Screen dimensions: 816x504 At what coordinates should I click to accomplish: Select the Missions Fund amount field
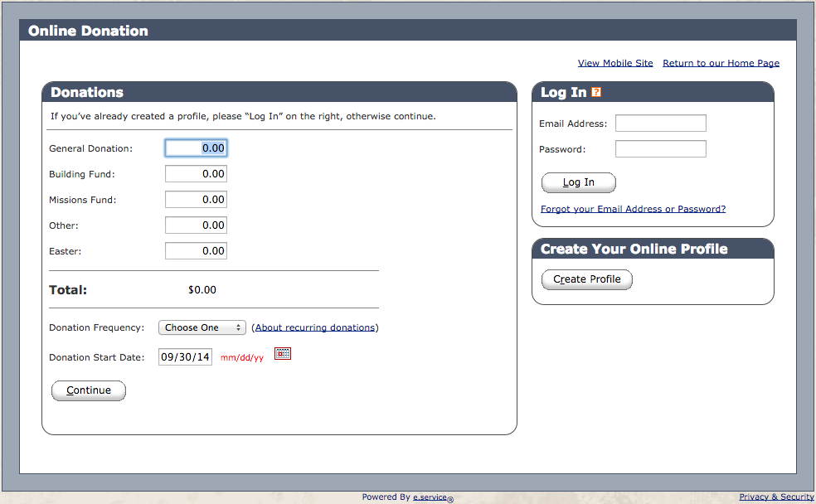(x=196, y=199)
